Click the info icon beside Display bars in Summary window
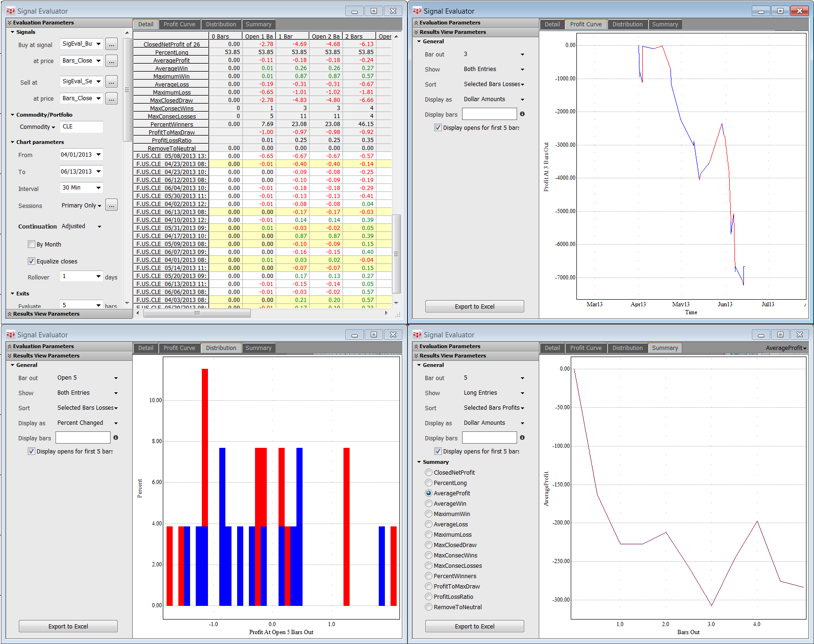Image resolution: width=814 pixels, height=644 pixels. coord(522,437)
